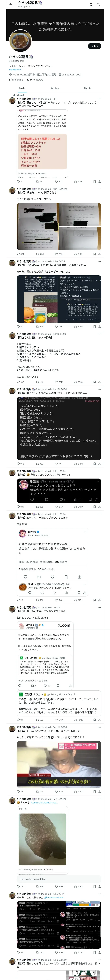Share the post with 8.1M views
Image resolution: width=110 pixels, height=980 pixels.
point(99,254)
